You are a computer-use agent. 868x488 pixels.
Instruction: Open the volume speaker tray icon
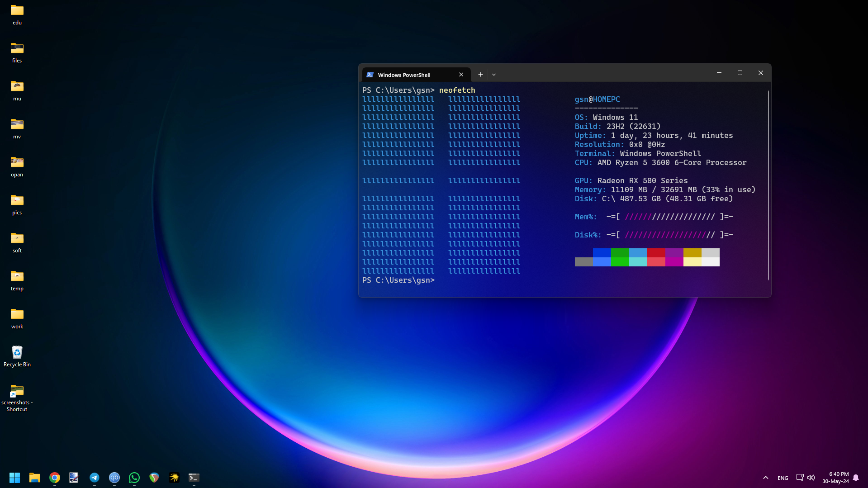[x=811, y=478]
